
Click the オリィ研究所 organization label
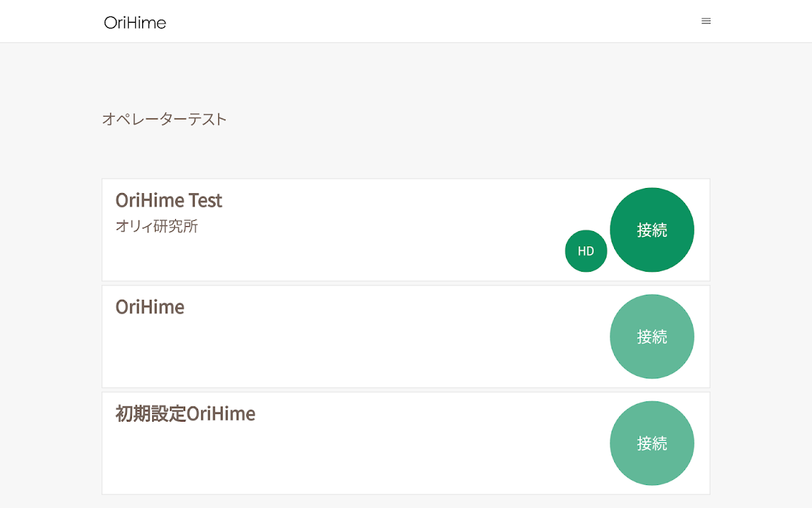coord(157,226)
